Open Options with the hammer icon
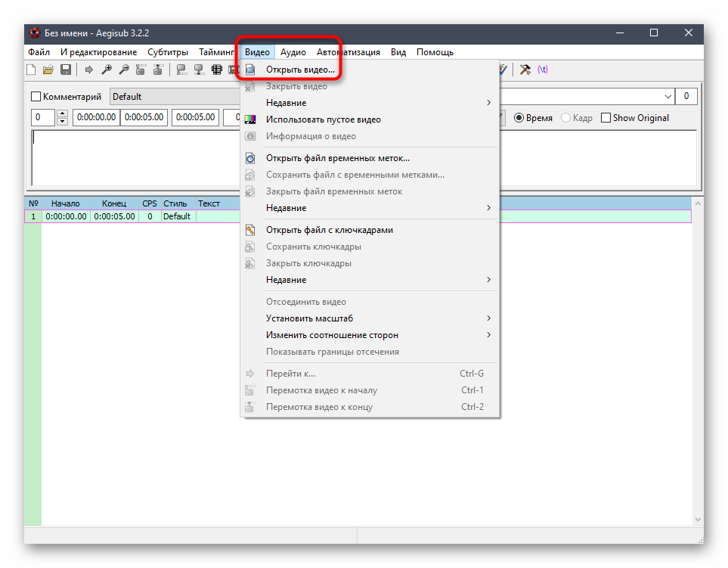 (x=525, y=70)
